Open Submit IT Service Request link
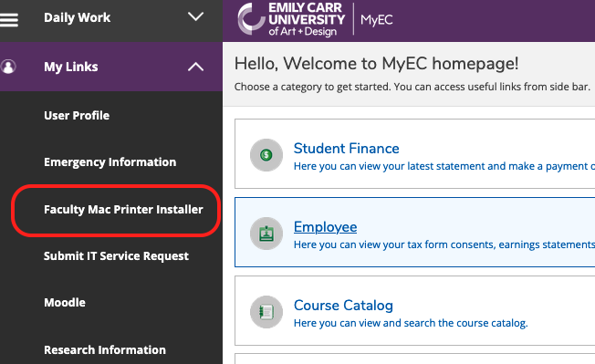Viewport: 595px width, 364px height. pos(116,256)
